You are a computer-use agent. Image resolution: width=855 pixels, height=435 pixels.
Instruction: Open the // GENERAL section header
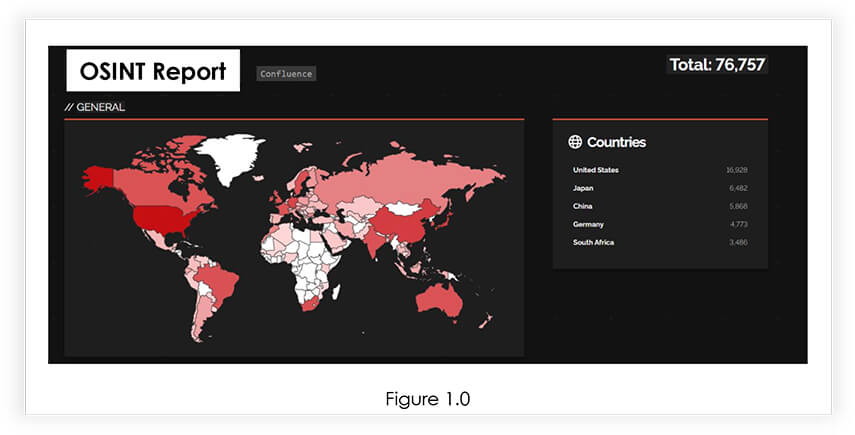(95, 107)
